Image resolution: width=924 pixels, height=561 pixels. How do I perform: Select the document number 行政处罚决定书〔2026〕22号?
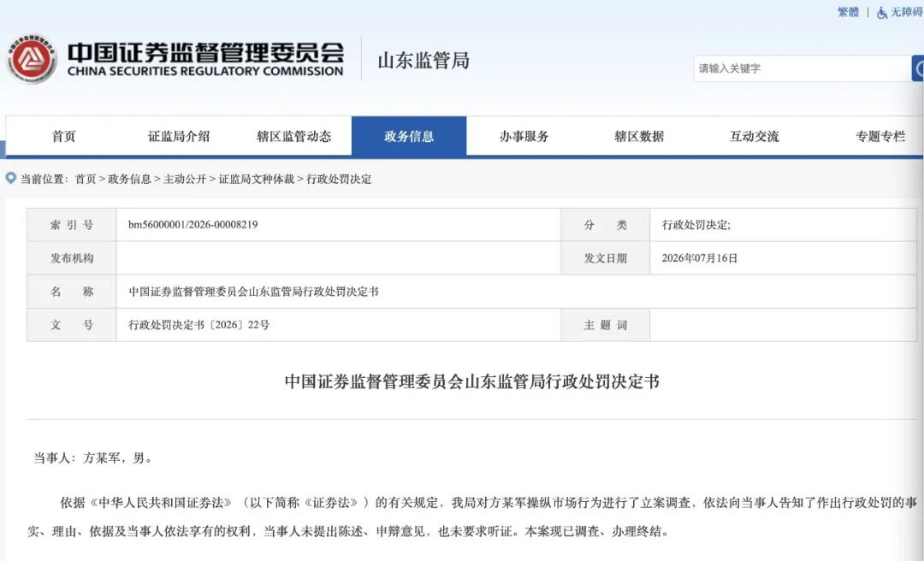199,325
